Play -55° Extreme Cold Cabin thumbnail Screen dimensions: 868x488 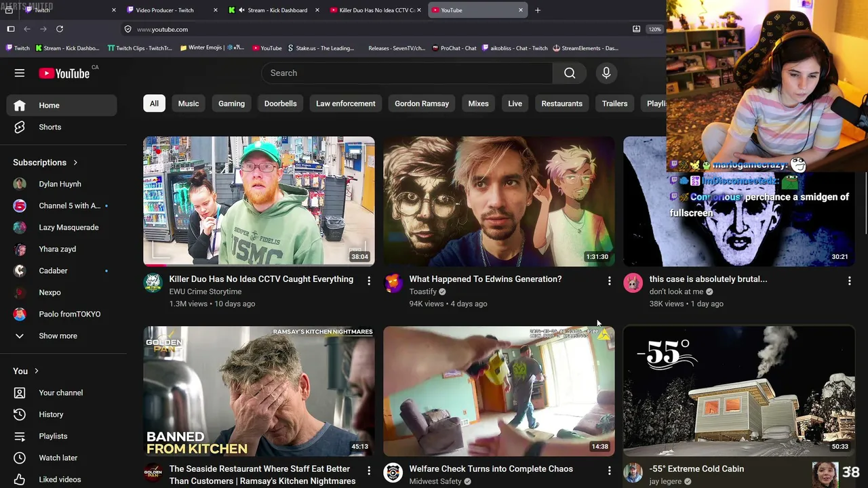click(739, 391)
